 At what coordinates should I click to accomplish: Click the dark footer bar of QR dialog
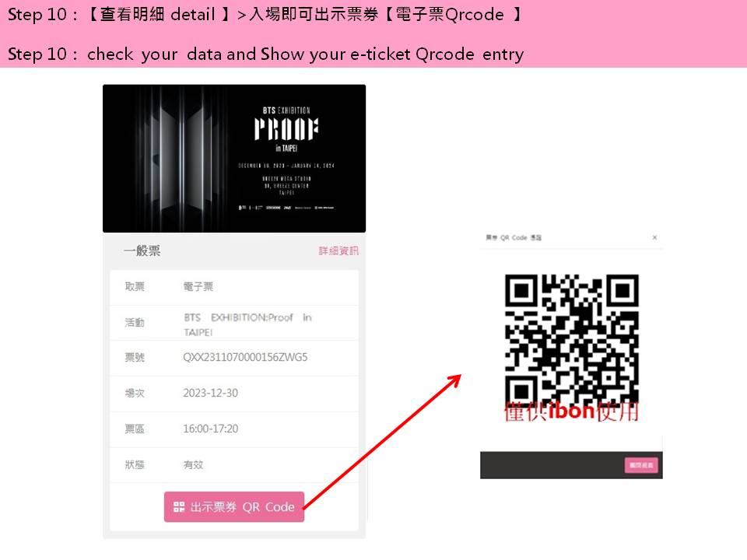pos(571,465)
